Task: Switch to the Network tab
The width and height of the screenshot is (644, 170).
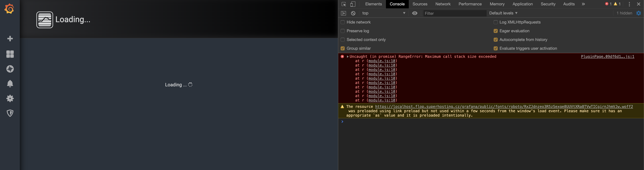Action: [x=443, y=4]
